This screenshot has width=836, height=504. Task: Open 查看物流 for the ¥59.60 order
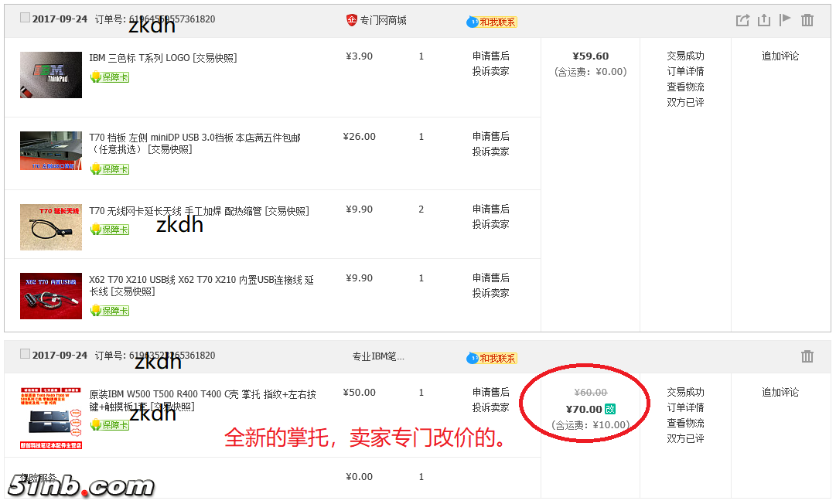(x=685, y=87)
